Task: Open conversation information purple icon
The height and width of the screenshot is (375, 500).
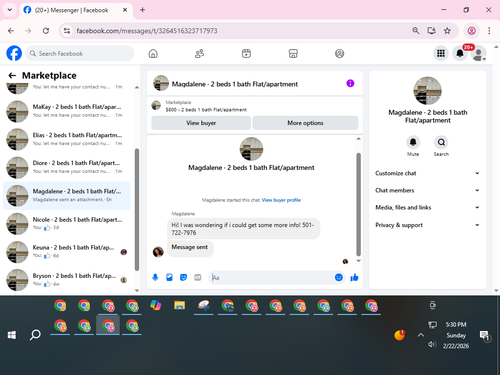Action: (x=350, y=83)
